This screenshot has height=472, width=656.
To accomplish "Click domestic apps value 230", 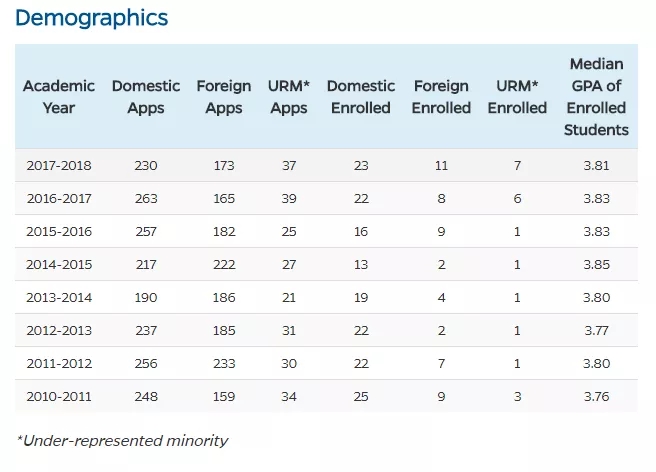I will [x=146, y=165].
